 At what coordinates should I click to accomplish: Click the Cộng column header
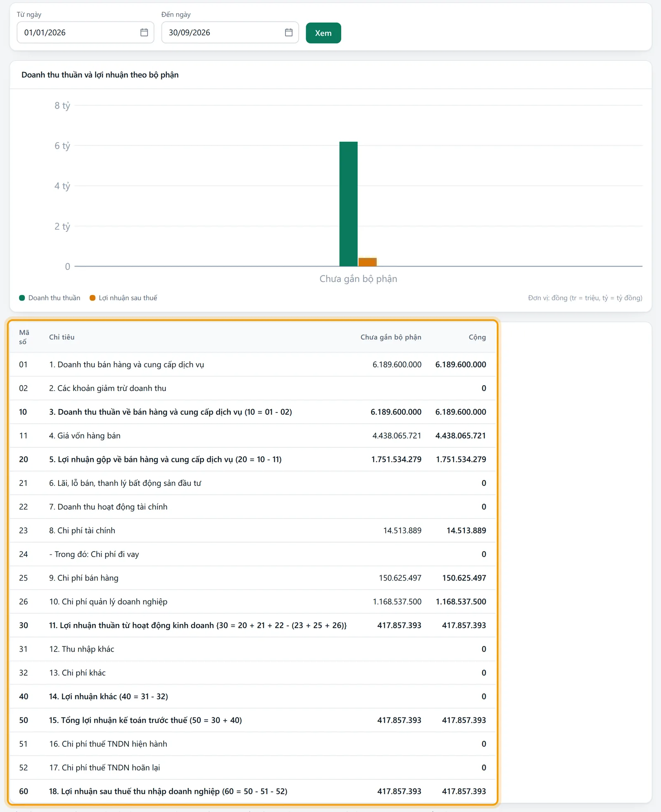(477, 337)
